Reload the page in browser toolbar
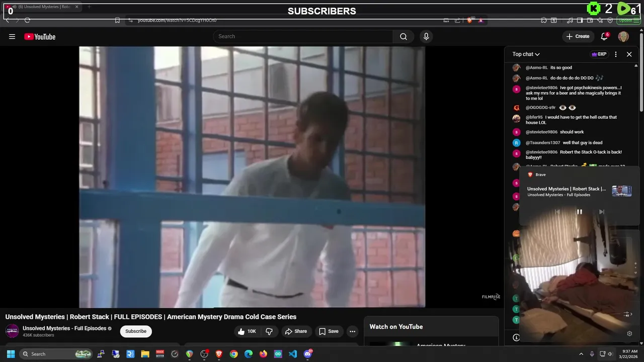Image resolution: width=644 pixels, height=362 pixels. (x=27, y=20)
